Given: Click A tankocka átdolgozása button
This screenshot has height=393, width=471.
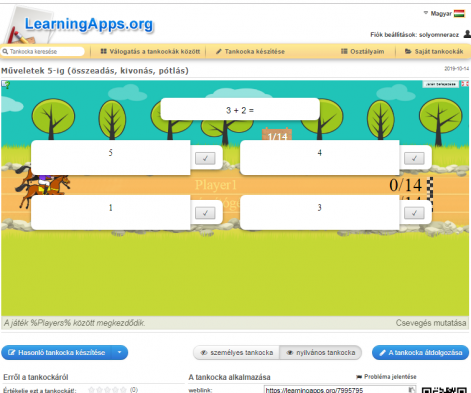Looking at the screenshot, I should 420,353.
